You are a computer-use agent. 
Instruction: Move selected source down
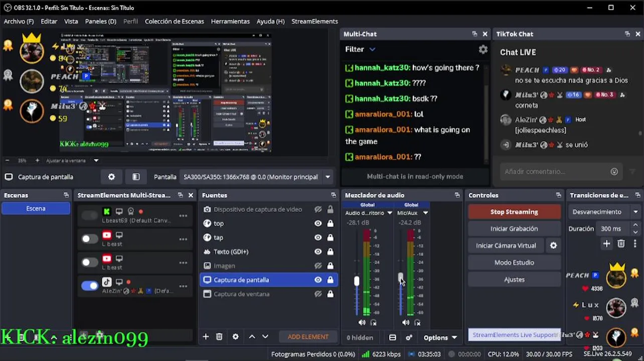click(265, 337)
